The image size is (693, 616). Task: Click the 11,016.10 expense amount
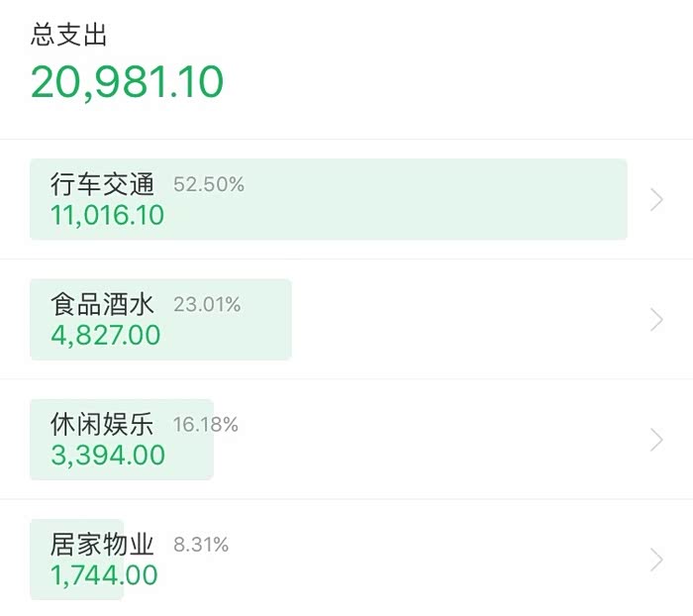(x=108, y=215)
